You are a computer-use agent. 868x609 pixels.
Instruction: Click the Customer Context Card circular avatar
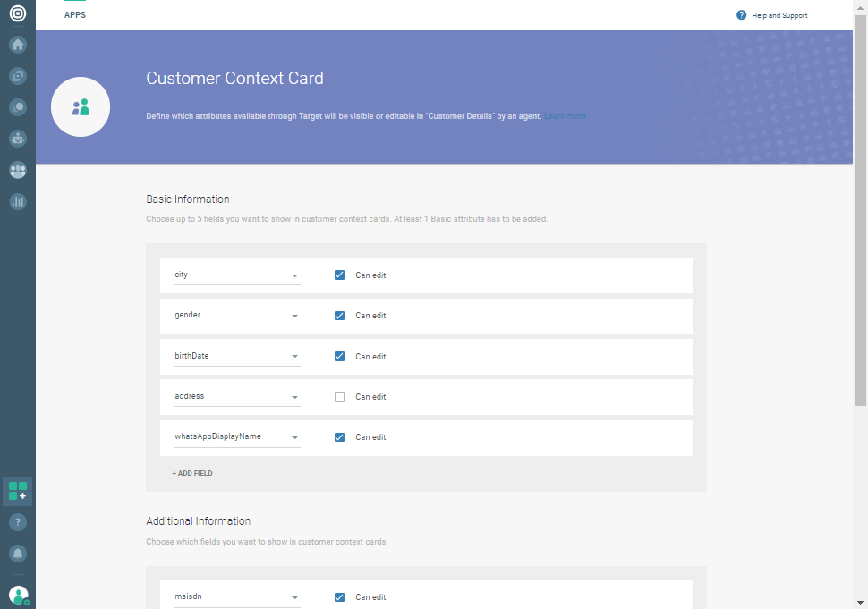coord(81,106)
